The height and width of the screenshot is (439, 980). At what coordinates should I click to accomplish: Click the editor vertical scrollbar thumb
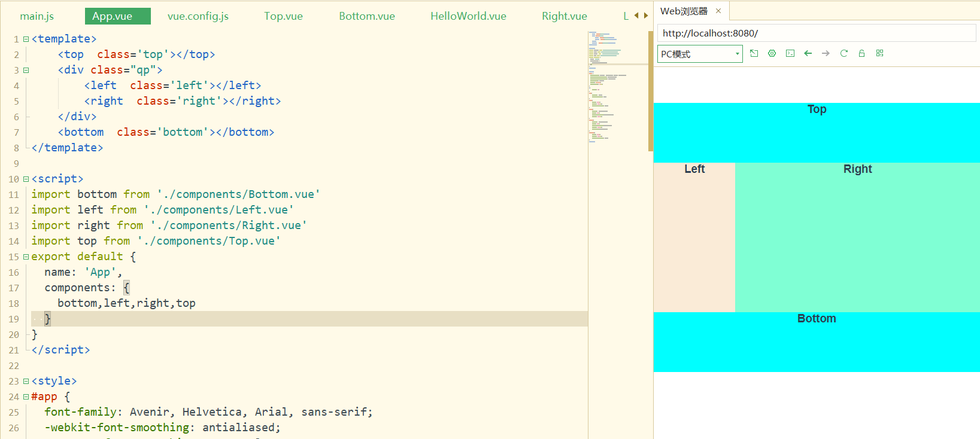tap(651, 91)
